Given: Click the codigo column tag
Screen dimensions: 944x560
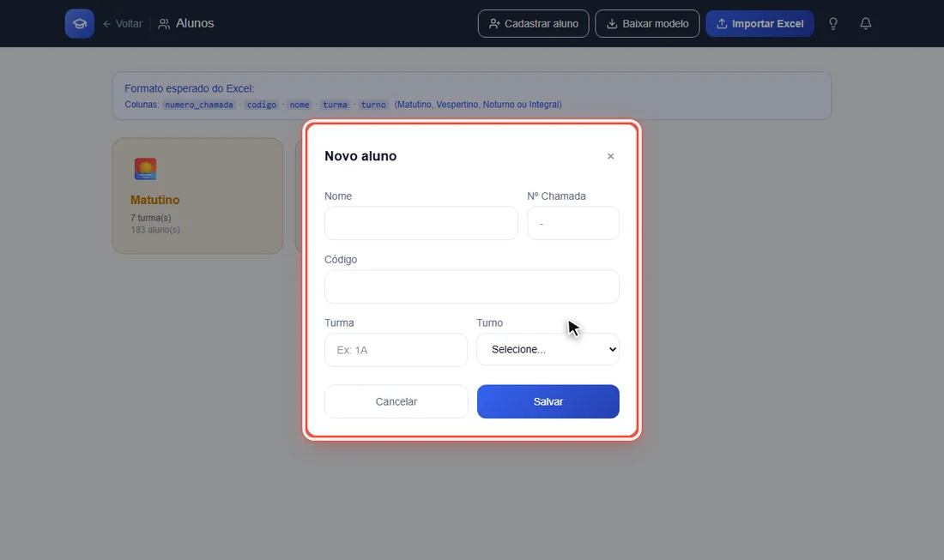Looking at the screenshot, I should tap(261, 105).
